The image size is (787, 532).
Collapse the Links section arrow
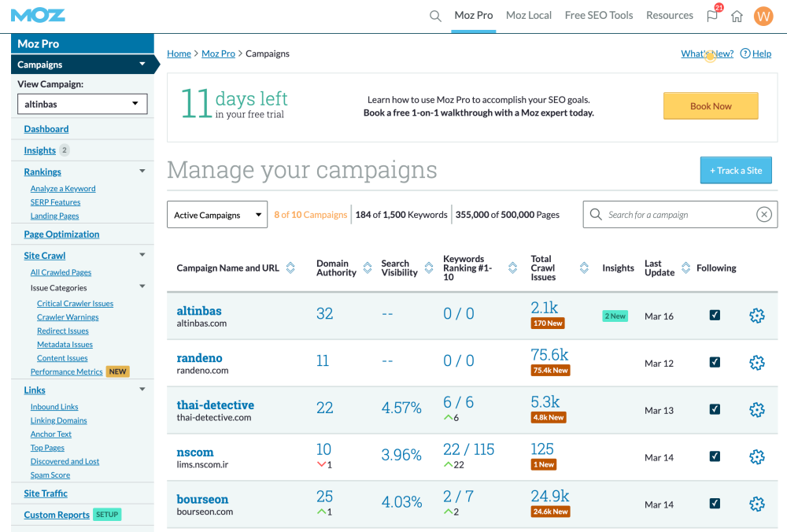click(x=142, y=390)
